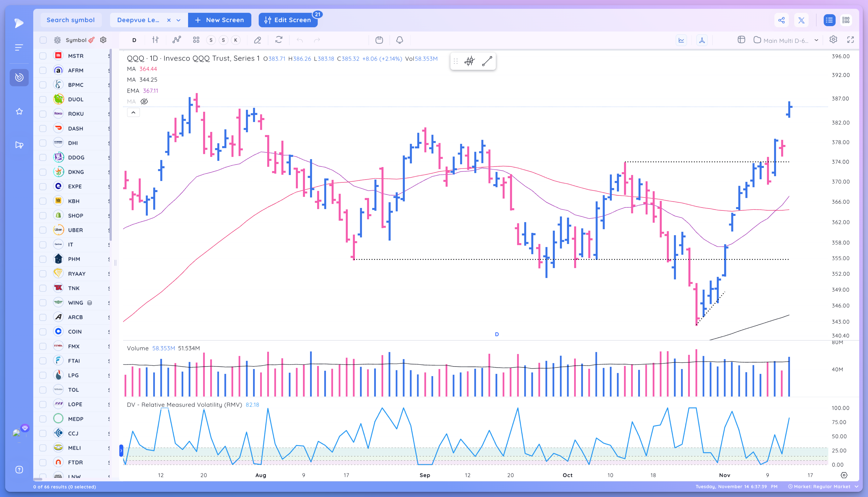
Task: Switch to list view icon
Action: click(829, 20)
